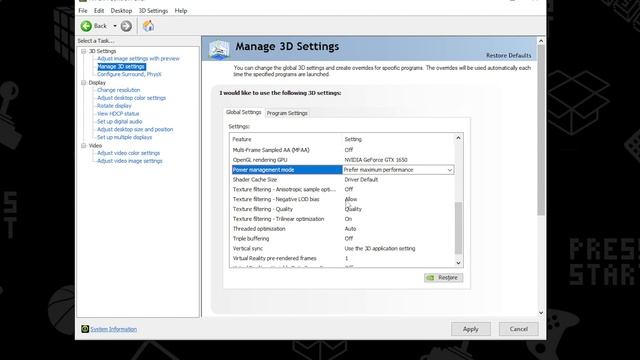Open the Help menu

(x=181, y=11)
